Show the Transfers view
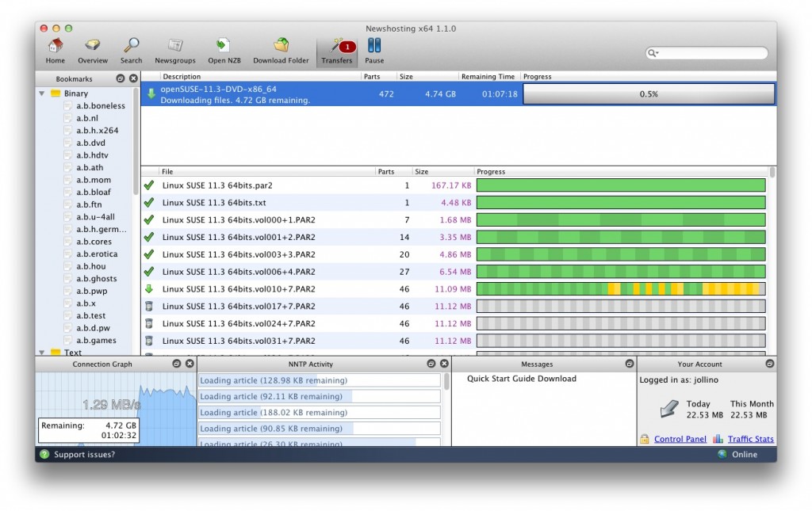The height and width of the screenshot is (511, 812). [x=336, y=51]
